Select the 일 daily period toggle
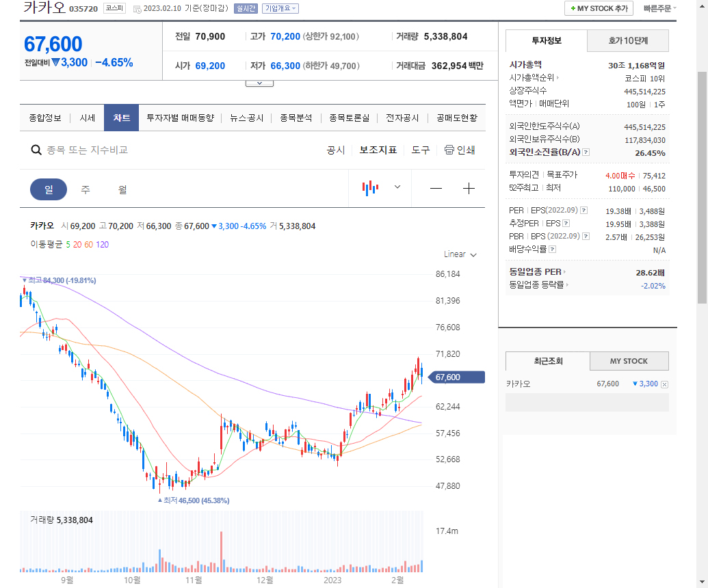The width and height of the screenshot is (708, 588). 49,189
